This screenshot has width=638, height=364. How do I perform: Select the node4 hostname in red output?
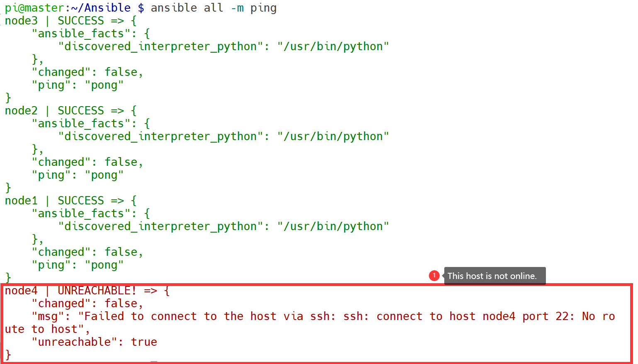(21, 291)
